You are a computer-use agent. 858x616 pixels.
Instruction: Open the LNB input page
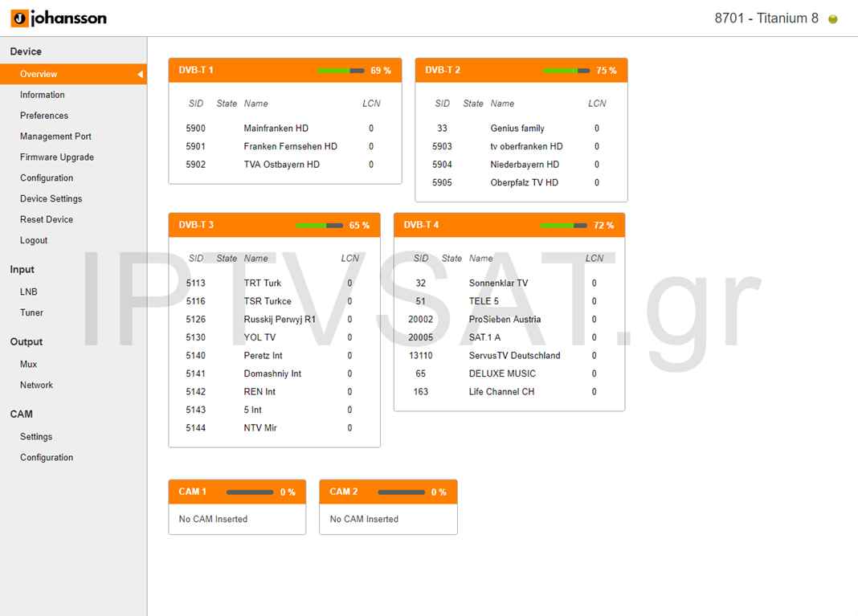tap(29, 292)
